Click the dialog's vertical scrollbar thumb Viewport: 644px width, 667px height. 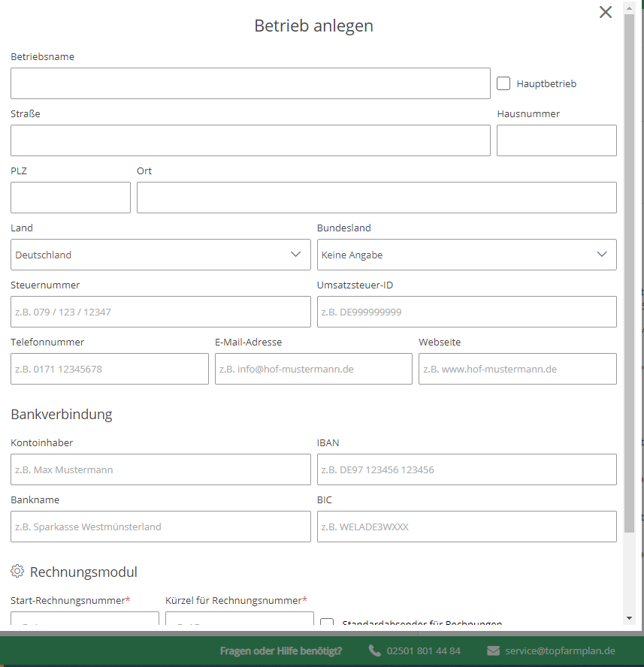click(629, 273)
